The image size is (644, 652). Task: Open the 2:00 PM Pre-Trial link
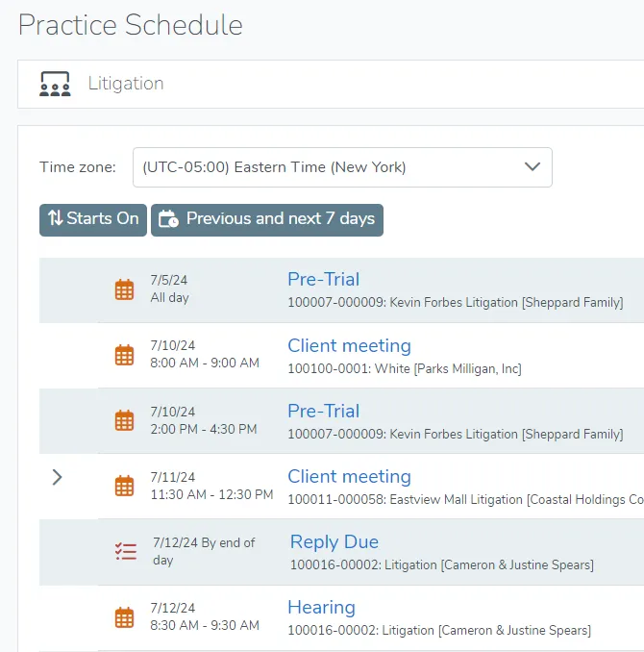click(x=323, y=411)
